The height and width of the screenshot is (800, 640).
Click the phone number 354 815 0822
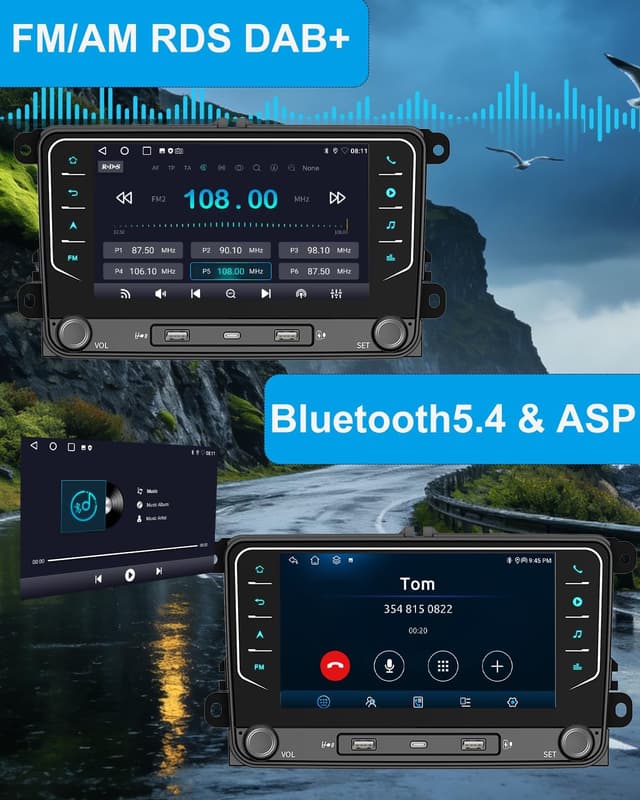pyautogui.click(x=418, y=609)
